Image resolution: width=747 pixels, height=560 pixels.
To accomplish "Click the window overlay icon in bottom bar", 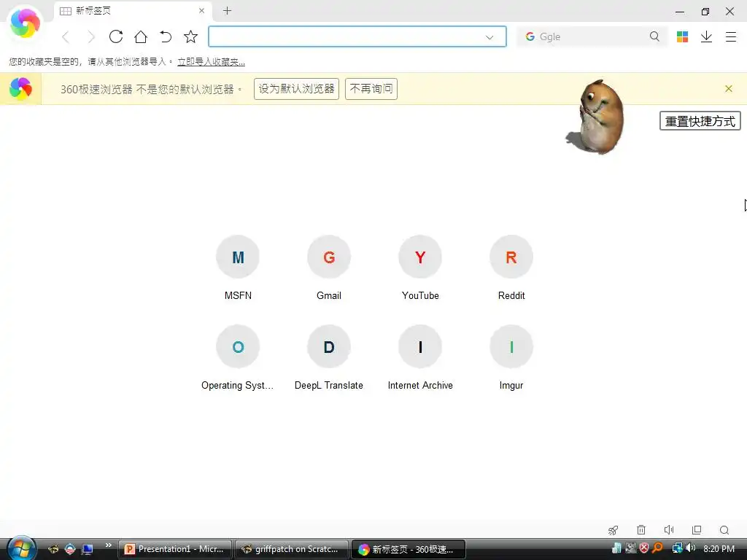I will 697,529.
